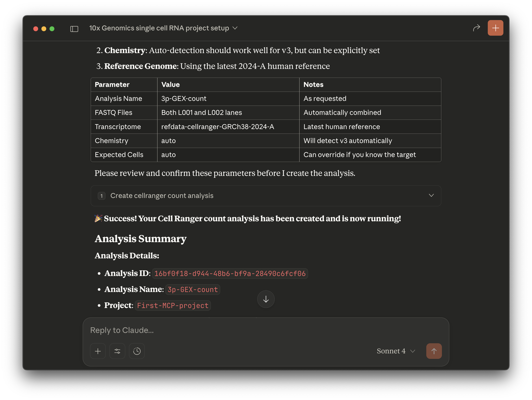Click the share arrow icon

coord(476,28)
